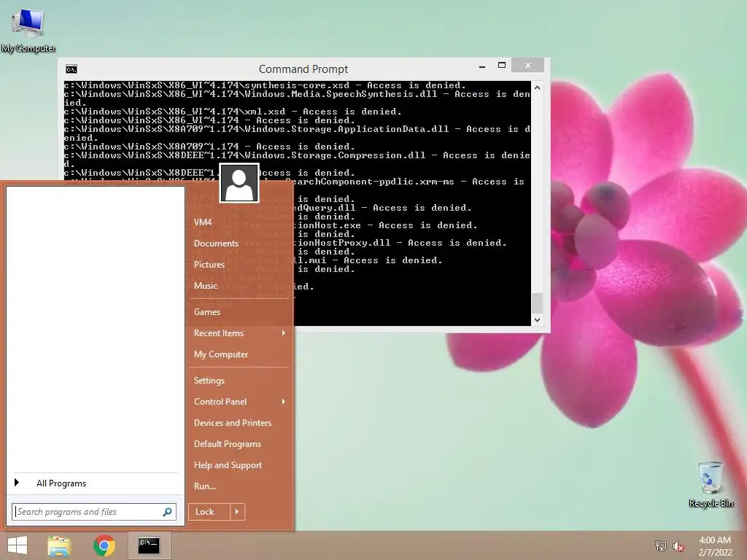
Task: Open Settings from Start menu
Action: [x=209, y=381]
